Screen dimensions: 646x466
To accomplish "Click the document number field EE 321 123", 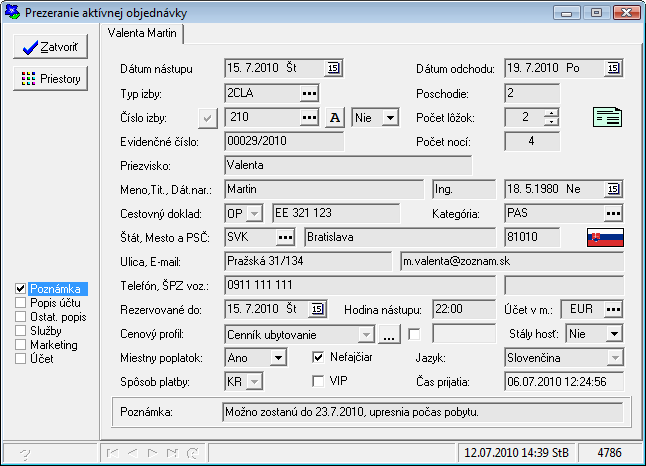I will (x=336, y=213).
